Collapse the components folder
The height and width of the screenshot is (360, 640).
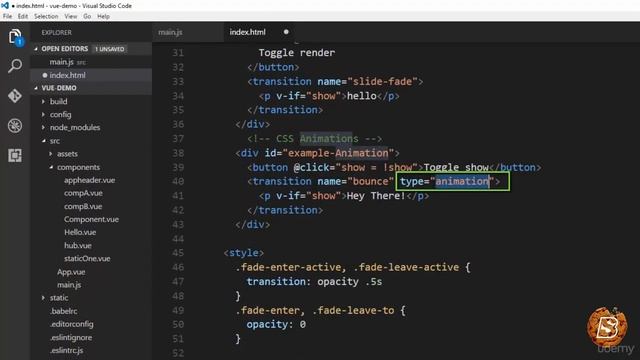78,167
